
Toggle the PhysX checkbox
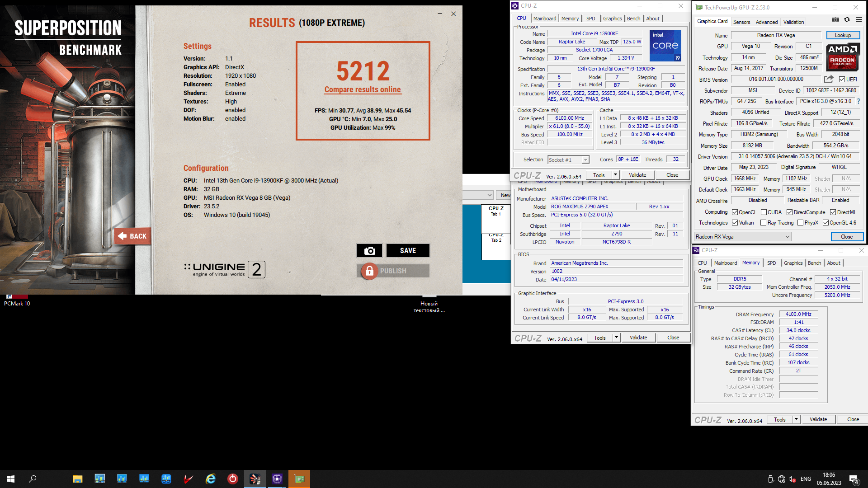coord(801,223)
